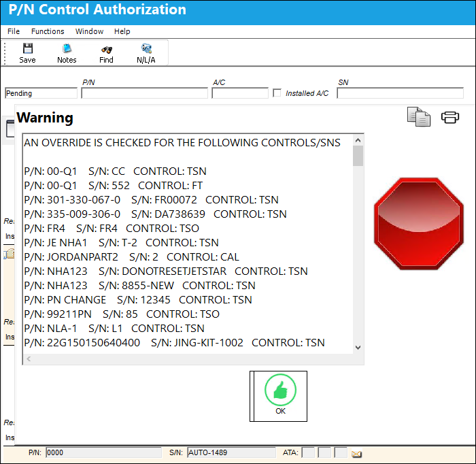Open the Functions menu
476x464 pixels.
[48, 31]
